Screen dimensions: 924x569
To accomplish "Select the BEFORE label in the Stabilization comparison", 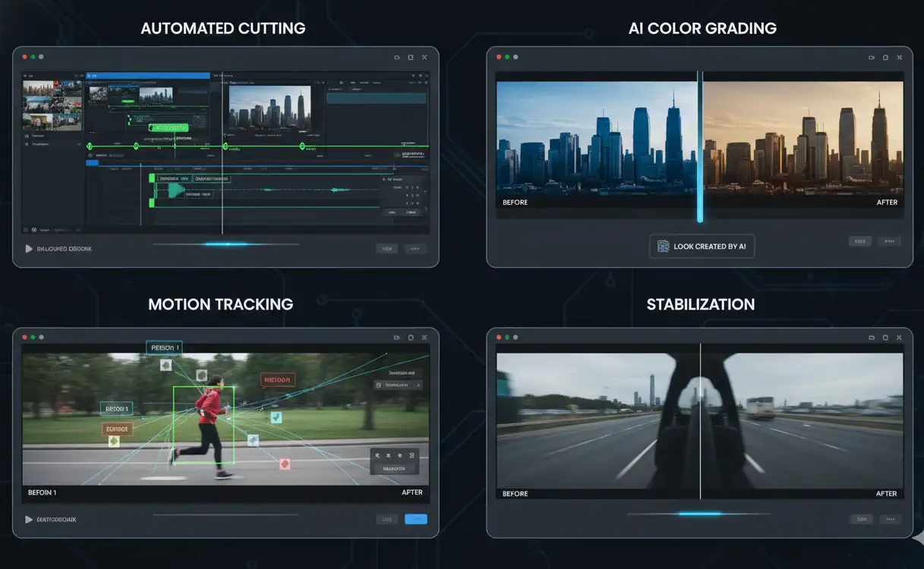I will click(515, 493).
